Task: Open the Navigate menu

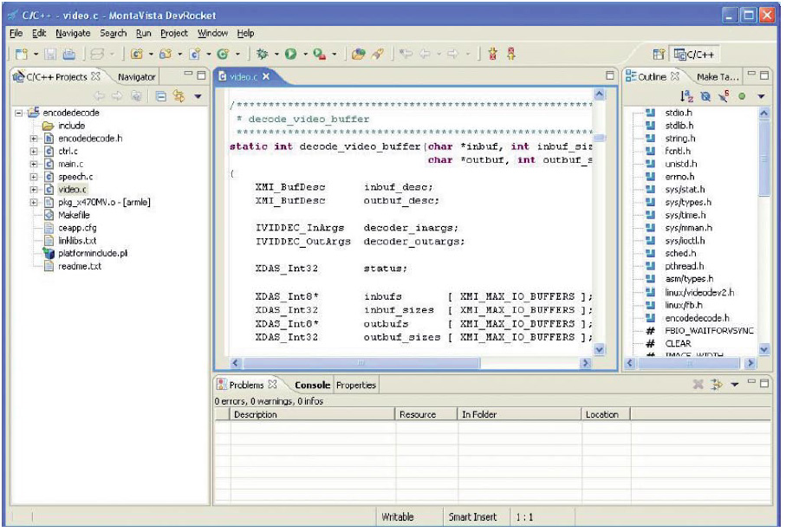Action: 73,33
